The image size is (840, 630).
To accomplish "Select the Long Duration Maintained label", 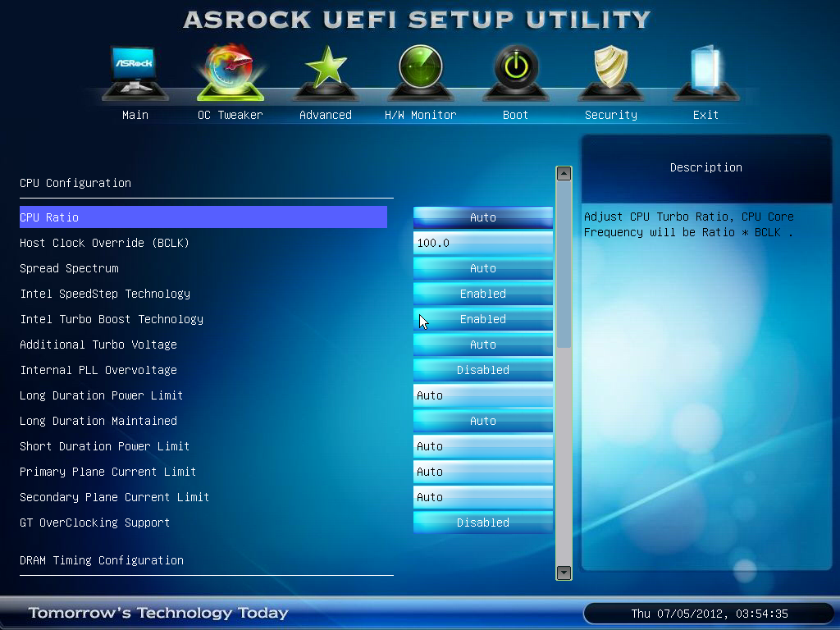I will tap(98, 421).
